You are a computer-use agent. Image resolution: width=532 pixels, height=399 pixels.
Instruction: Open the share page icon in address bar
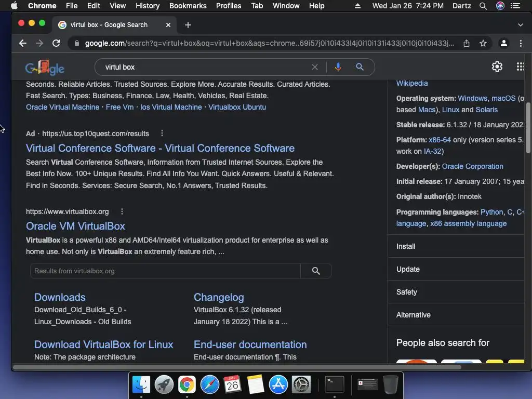click(467, 43)
